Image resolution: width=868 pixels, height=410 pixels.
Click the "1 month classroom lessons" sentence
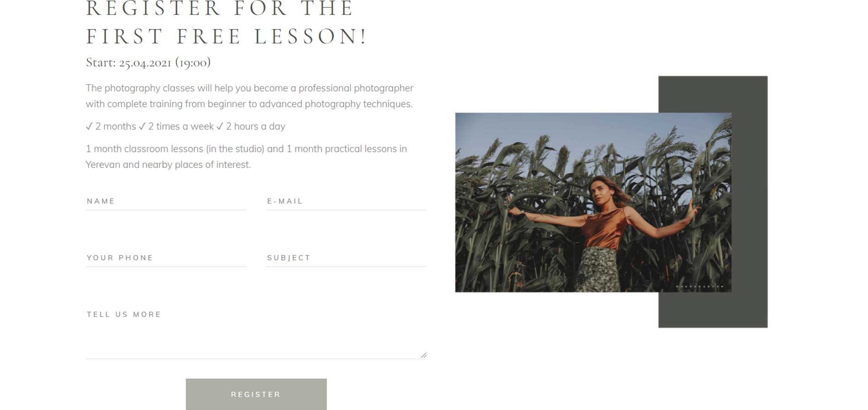tap(246, 157)
